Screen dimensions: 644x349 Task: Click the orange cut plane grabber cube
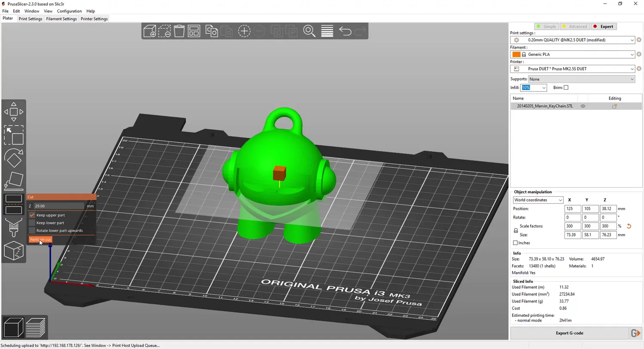(x=279, y=173)
